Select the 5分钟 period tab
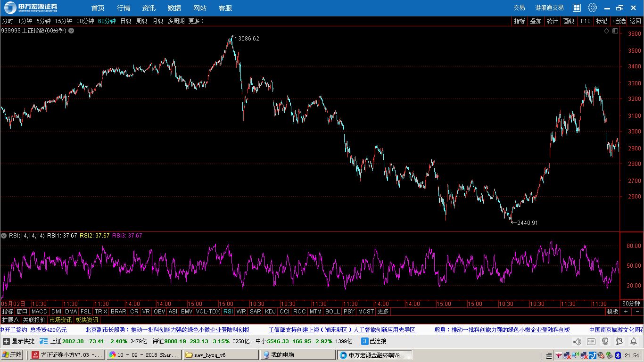This screenshot has height=362, width=644. (43, 21)
